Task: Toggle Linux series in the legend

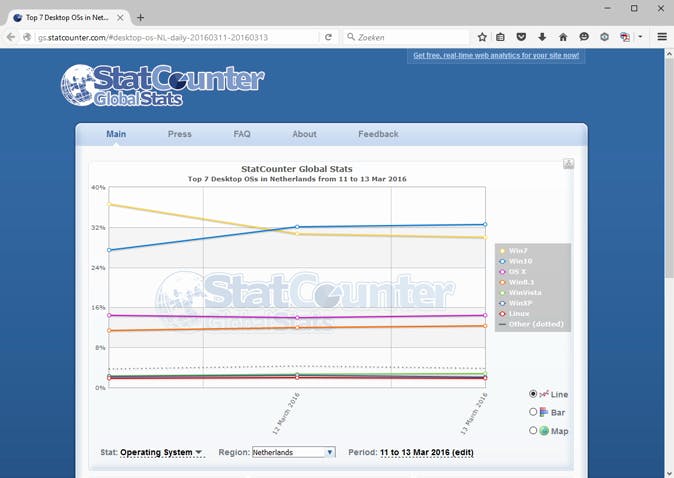Action: [x=515, y=314]
